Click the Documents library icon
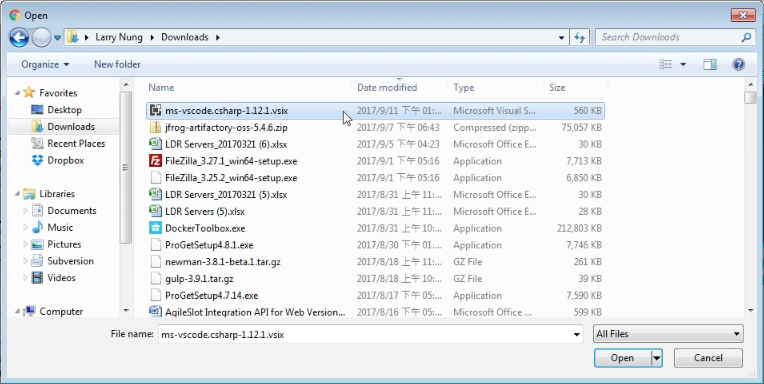The height and width of the screenshot is (384, 764). coord(38,211)
